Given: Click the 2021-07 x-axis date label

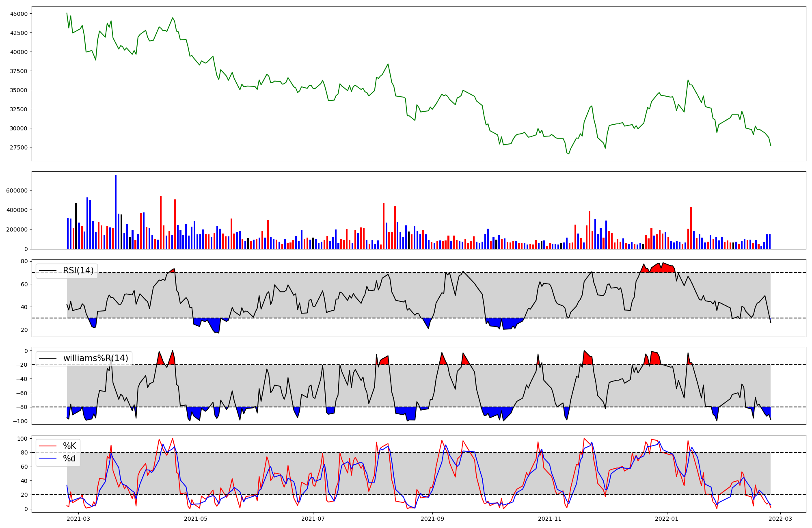Looking at the screenshot, I should tap(313, 519).
